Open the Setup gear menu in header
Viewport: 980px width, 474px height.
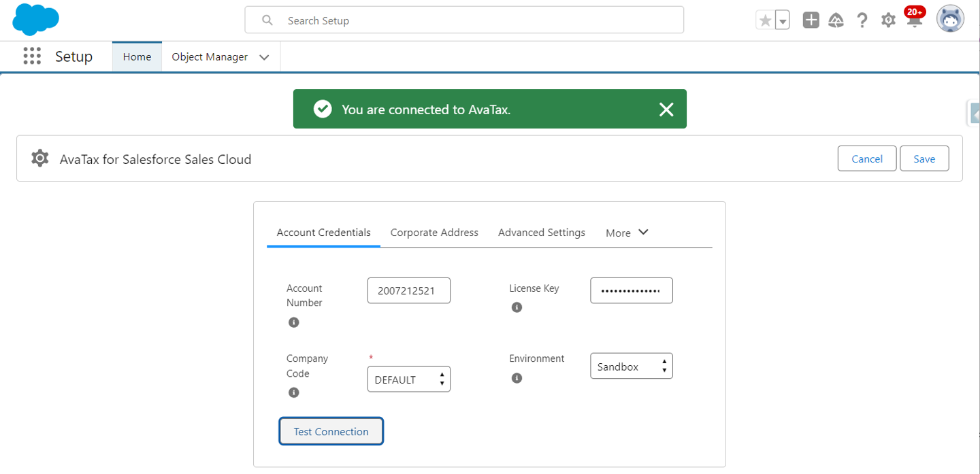888,20
